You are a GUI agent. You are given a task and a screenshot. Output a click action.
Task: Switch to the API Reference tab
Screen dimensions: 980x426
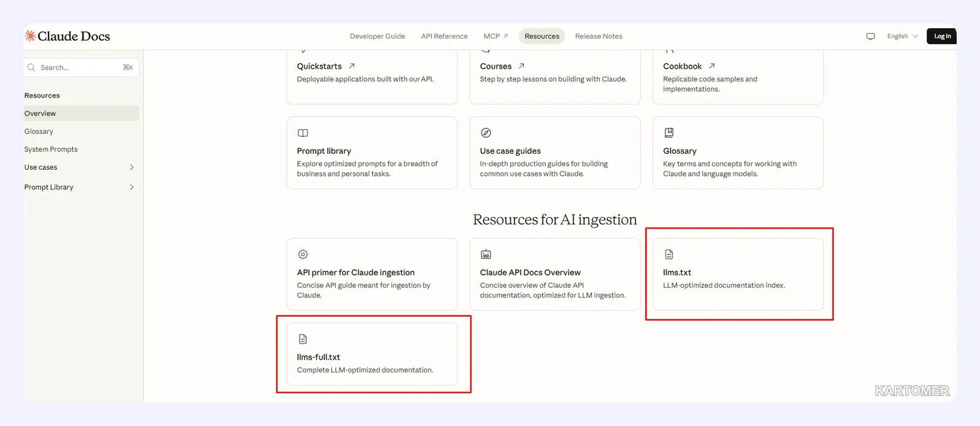pos(445,36)
